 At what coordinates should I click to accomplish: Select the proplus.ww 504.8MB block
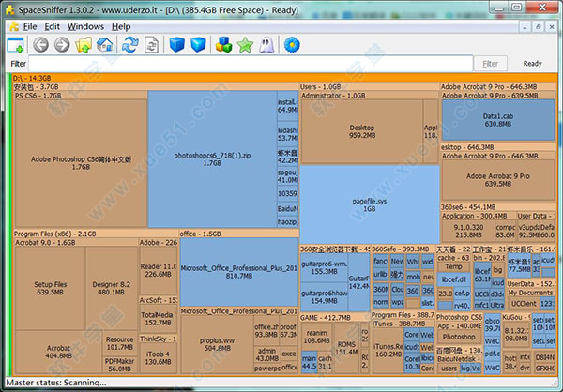(x=217, y=344)
